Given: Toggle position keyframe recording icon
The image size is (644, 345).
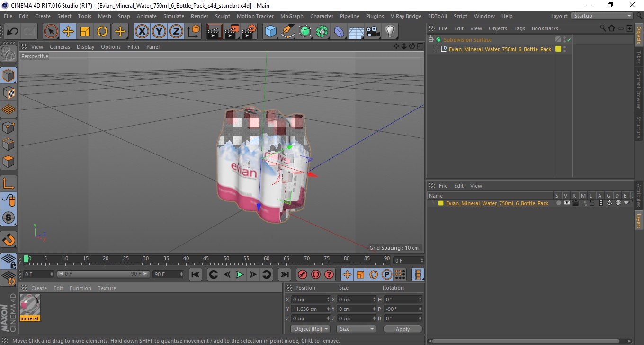Looking at the screenshot, I should (347, 274).
